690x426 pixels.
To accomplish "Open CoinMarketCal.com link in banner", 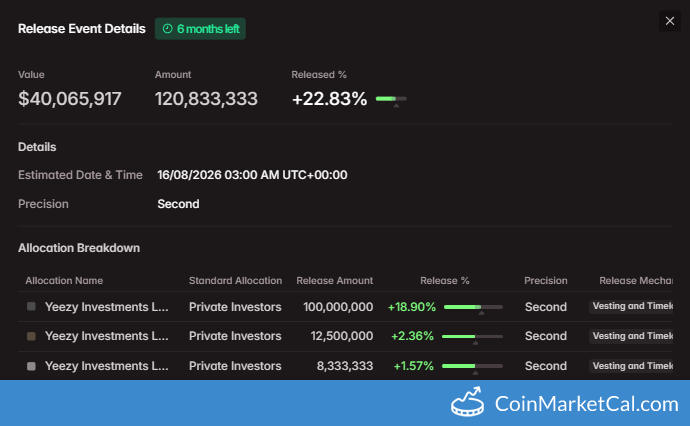I will pyautogui.click(x=587, y=404).
